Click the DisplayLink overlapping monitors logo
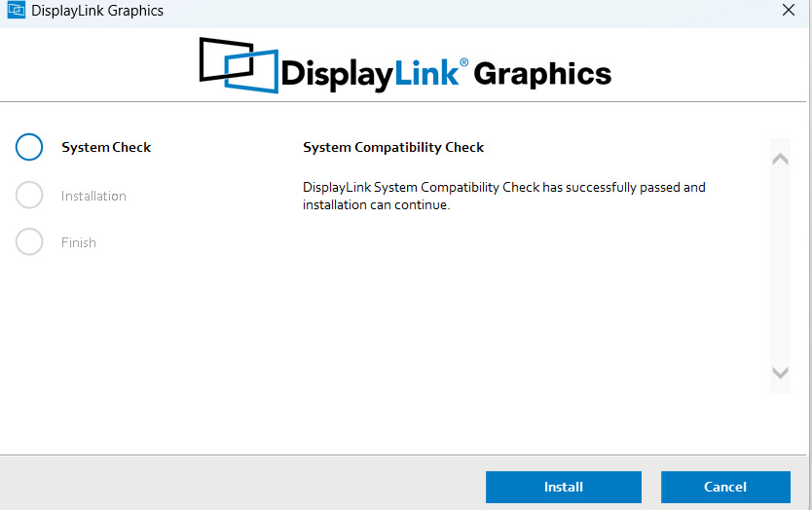812x510 pixels. [238, 64]
